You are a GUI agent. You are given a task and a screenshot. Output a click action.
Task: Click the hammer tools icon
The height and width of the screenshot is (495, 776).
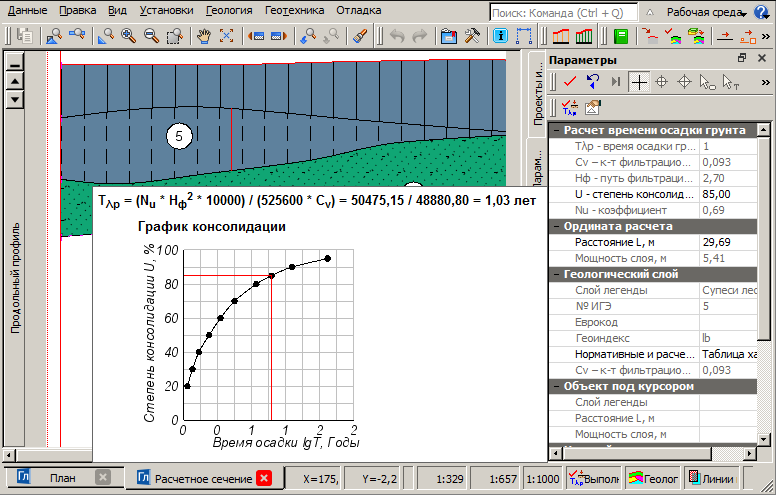[473, 35]
